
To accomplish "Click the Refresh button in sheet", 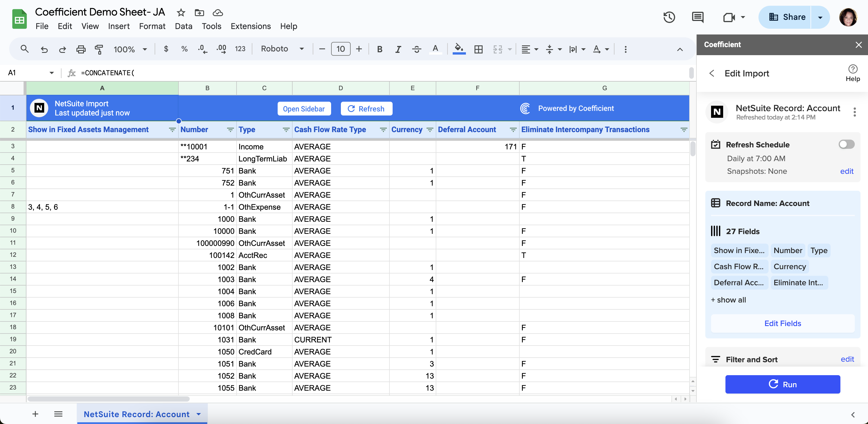I will 366,108.
